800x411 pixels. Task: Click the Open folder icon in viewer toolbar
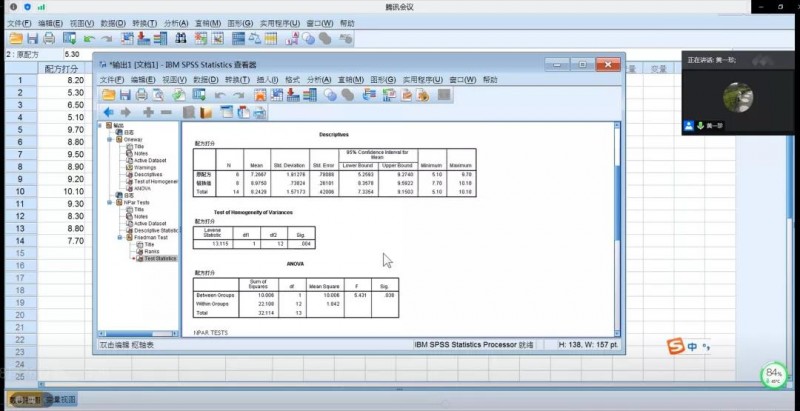coord(108,95)
